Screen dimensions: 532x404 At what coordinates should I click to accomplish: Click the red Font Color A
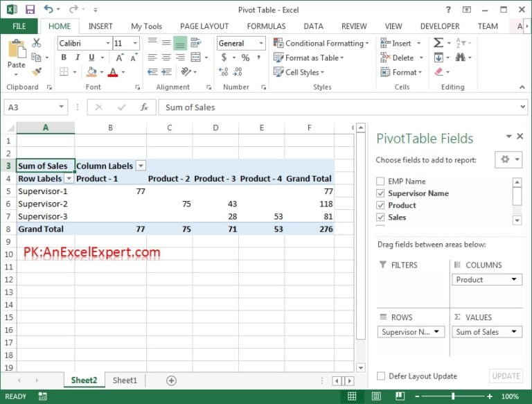[x=113, y=71]
